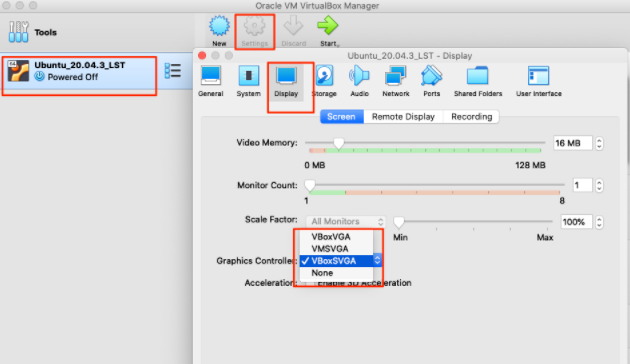Select the Display settings category

coord(286,82)
